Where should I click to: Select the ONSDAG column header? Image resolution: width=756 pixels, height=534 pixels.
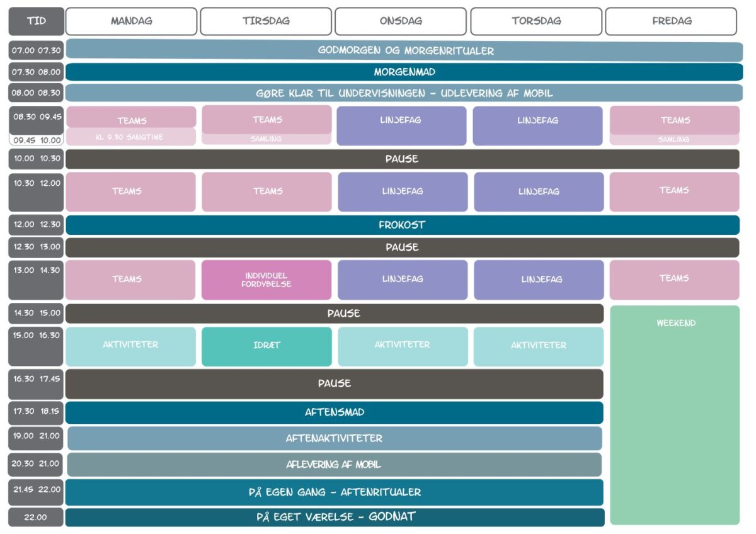(x=401, y=21)
